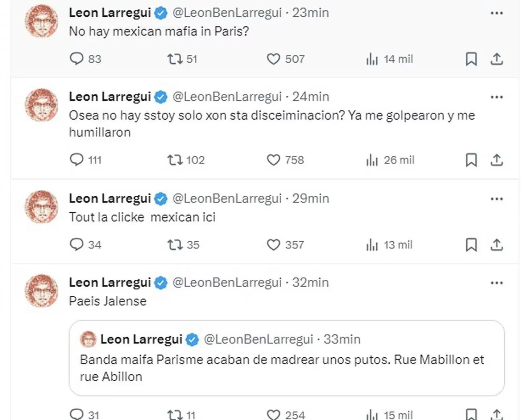522x420 pixels.
Task: Show the 111 replies of the second tweet
Action: pyautogui.click(x=77, y=160)
